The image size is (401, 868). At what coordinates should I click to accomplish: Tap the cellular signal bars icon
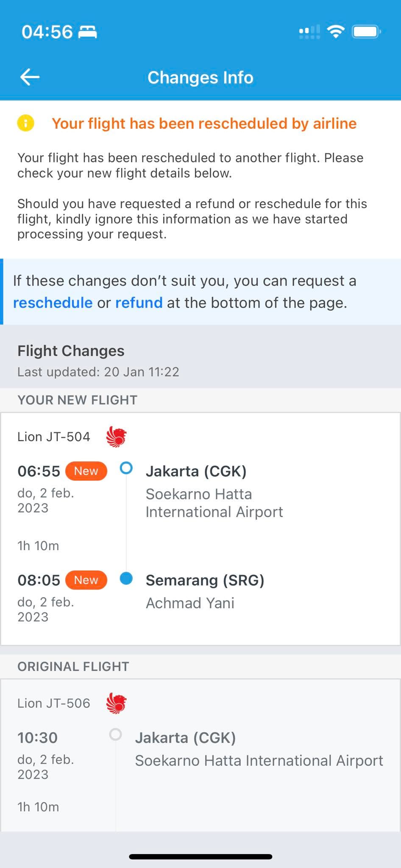tap(309, 32)
